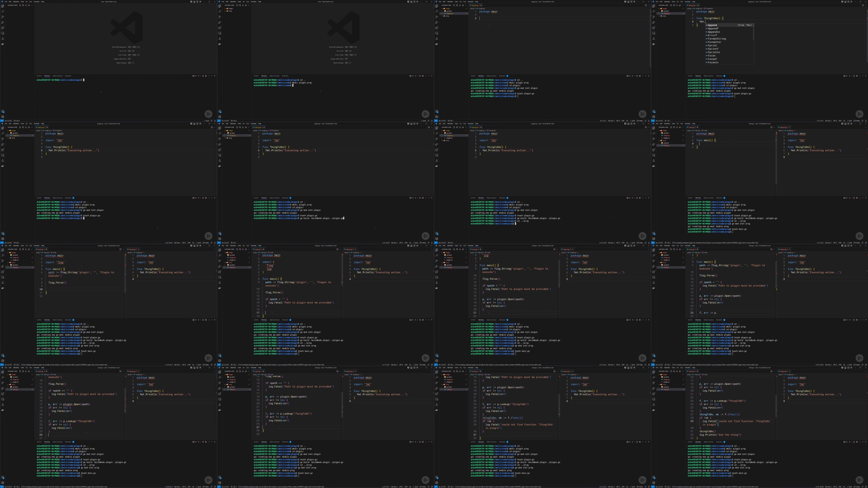Image resolution: width=868 pixels, height=488 pixels.
Task: Click notifications bell in empty-Explorer window status bar
Action: (x=215, y=121)
